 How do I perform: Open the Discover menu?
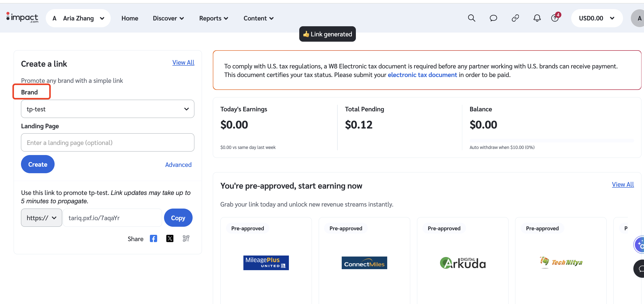[168, 18]
